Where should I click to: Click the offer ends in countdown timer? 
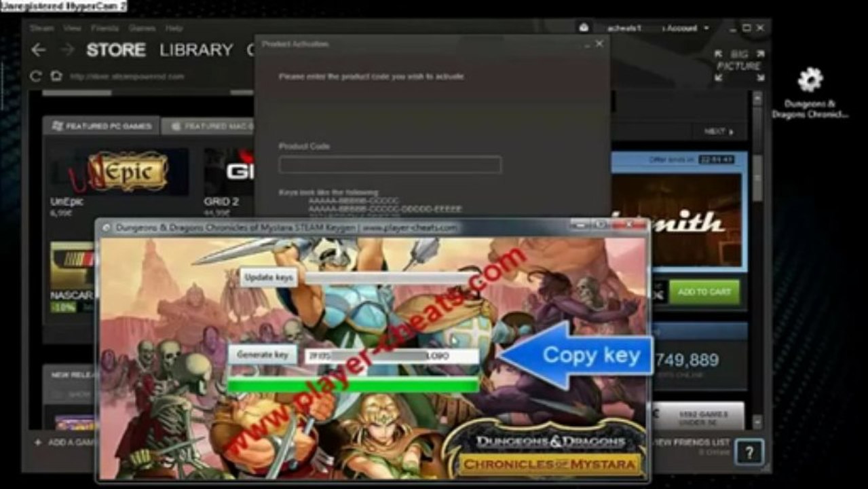pos(716,160)
